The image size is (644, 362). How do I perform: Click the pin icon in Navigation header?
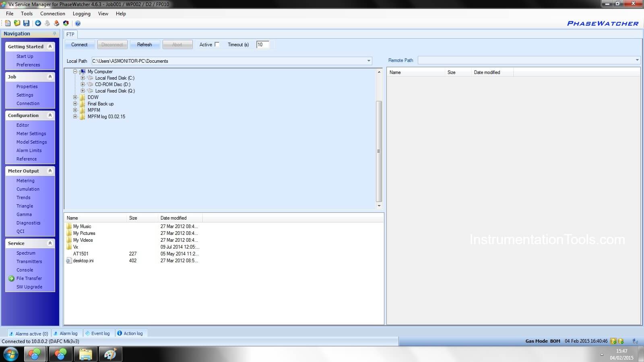tap(54, 34)
